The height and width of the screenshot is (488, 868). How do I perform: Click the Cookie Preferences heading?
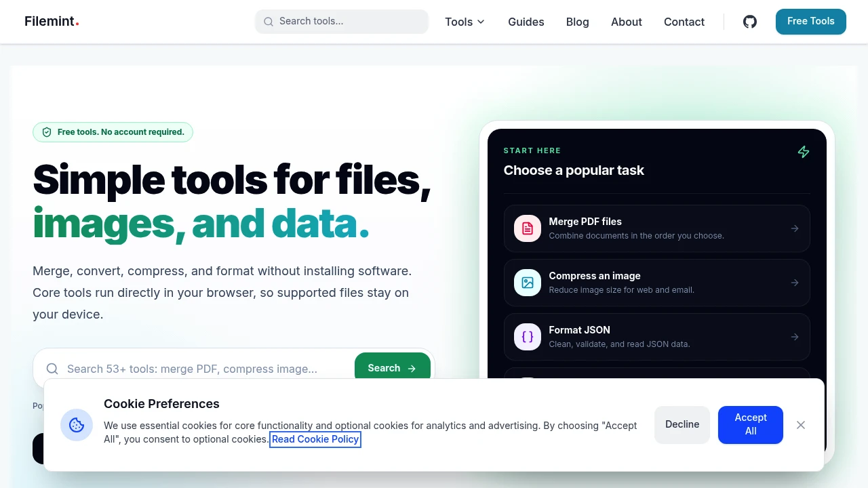(x=161, y=404)
